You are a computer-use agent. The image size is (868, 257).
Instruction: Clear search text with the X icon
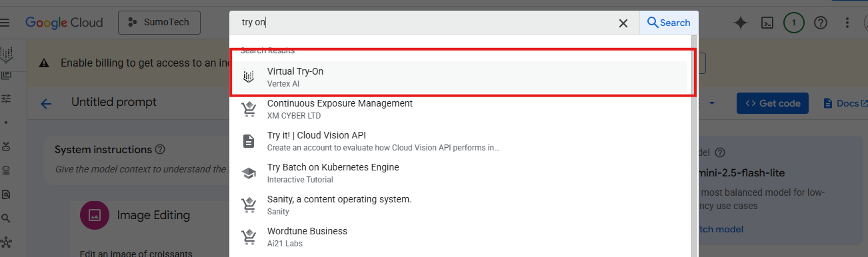coord(623,23)
